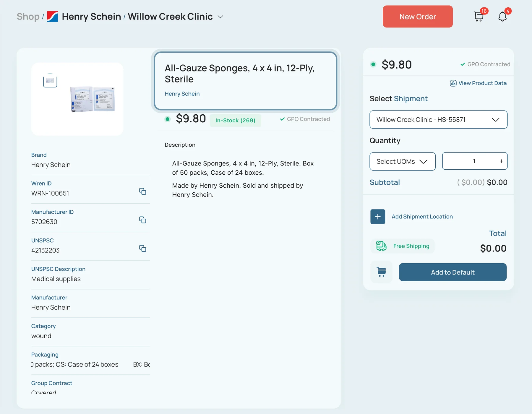Expand the Willow Creek Clinic account chevron
Image resolution: width=532 pixels, height=414 pixels.
click(220, 17)
